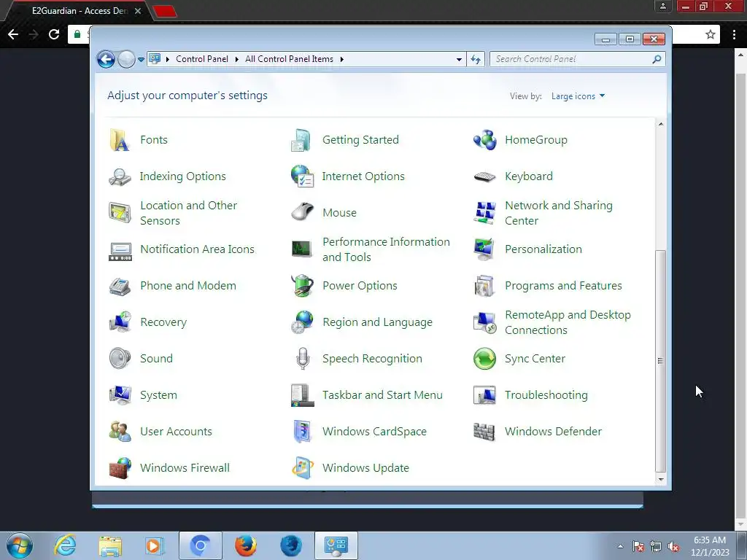
Task: Close the E2Guardian browser tab
Action: click(138, 11)
